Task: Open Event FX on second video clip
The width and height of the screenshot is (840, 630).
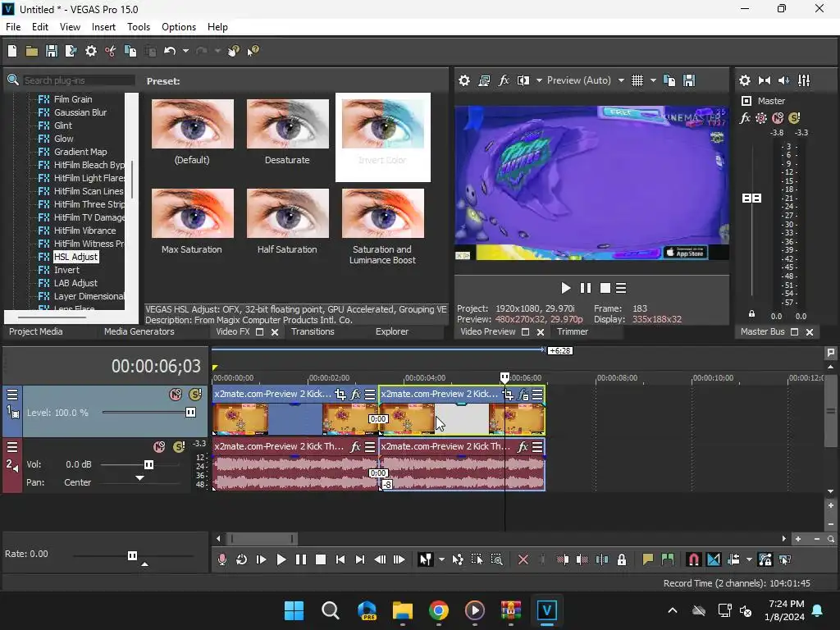Action: (x=523, y=395)
